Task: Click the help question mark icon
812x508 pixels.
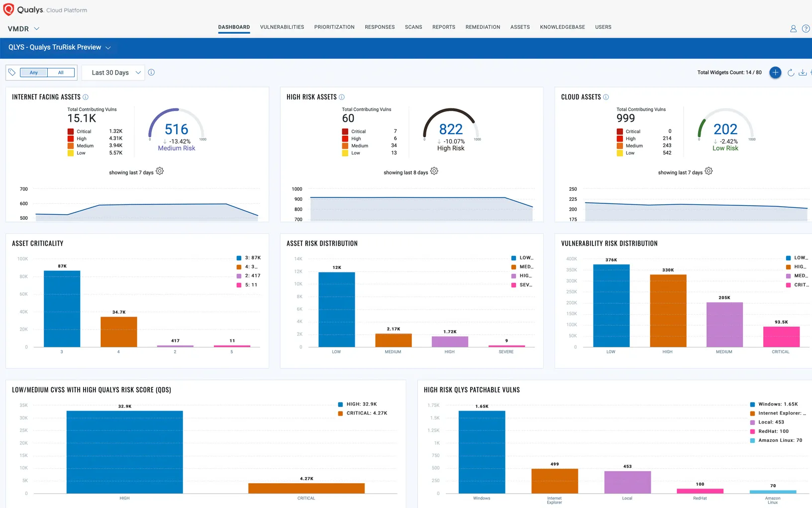Action: click(x=806, y=29)
